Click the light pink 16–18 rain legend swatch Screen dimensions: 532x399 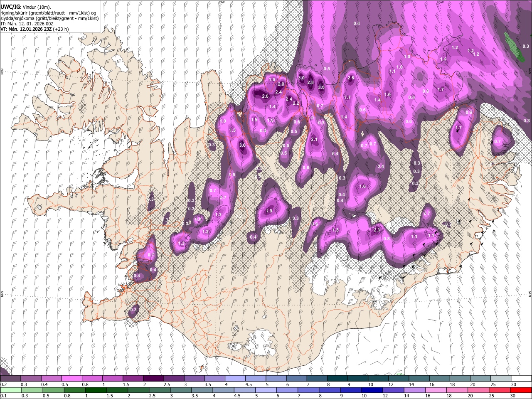[x=436, y=390]
